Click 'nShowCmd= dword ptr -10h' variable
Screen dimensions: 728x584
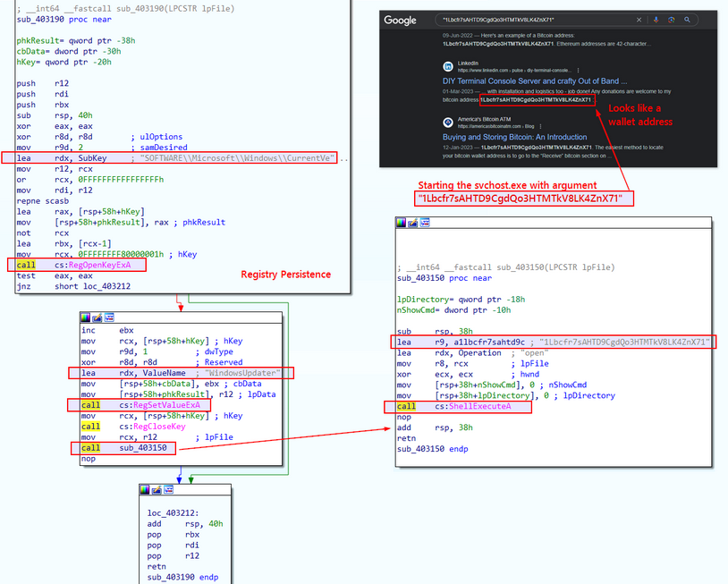(453, 310)
